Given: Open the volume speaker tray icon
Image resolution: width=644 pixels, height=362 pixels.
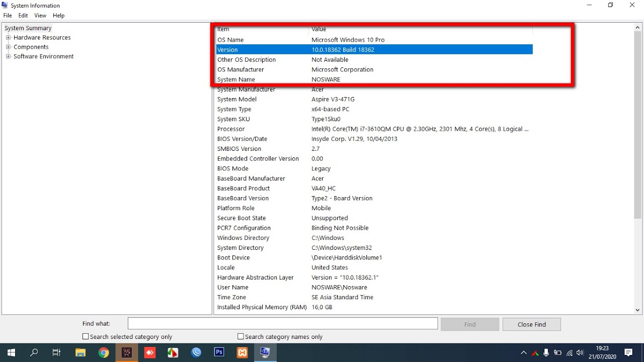Looking at the screenshot, I should click(581, 352).
